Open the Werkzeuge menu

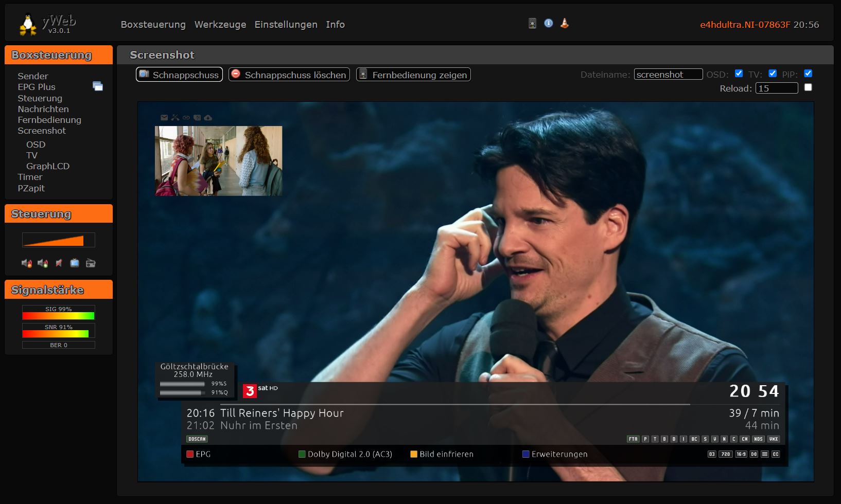point(220,25)
